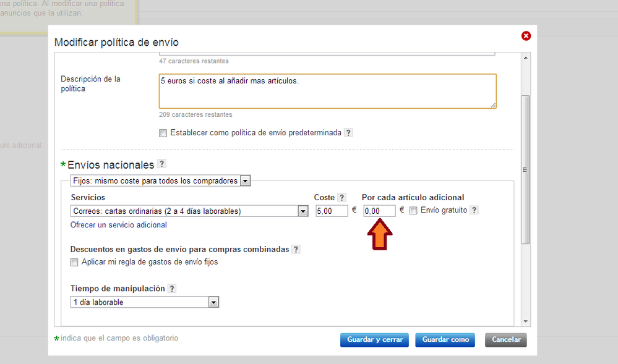Click help icon next to Envíos nacionales
618x364 pixels.
162,164
